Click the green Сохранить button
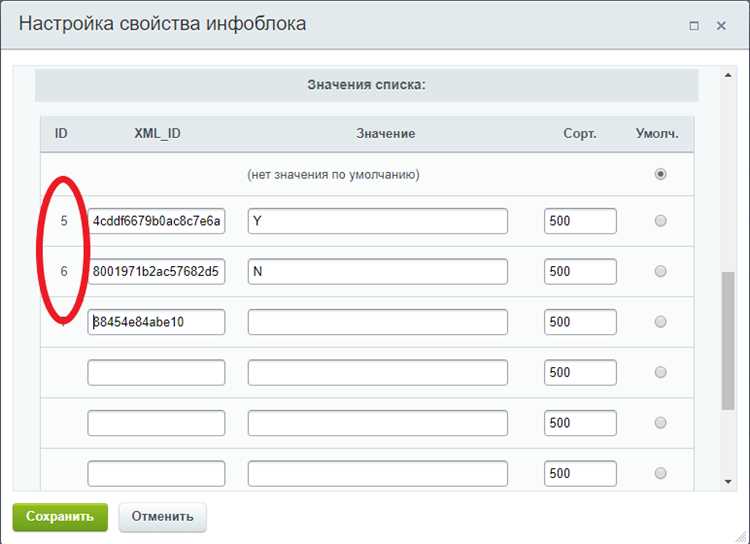 (x=60, y=517)
